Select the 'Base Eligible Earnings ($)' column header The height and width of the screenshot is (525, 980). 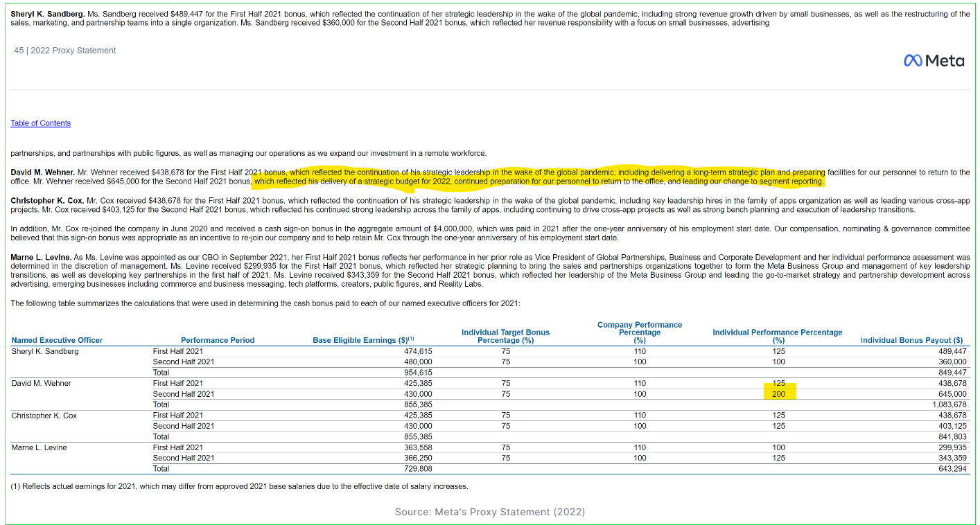click(x=364, y=340)
